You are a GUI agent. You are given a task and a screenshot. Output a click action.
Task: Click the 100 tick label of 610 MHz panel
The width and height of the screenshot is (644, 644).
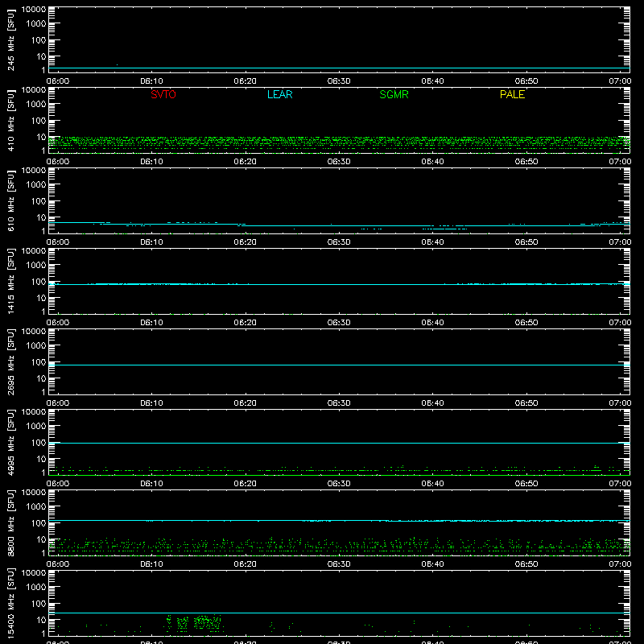[39, 201]
